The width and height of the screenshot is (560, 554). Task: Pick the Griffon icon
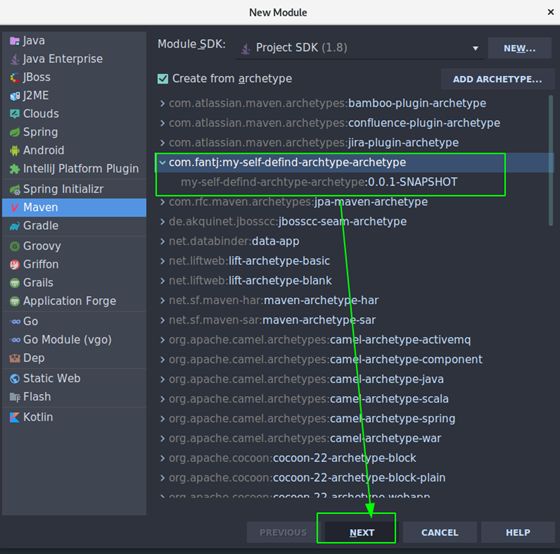click(15, 264)
